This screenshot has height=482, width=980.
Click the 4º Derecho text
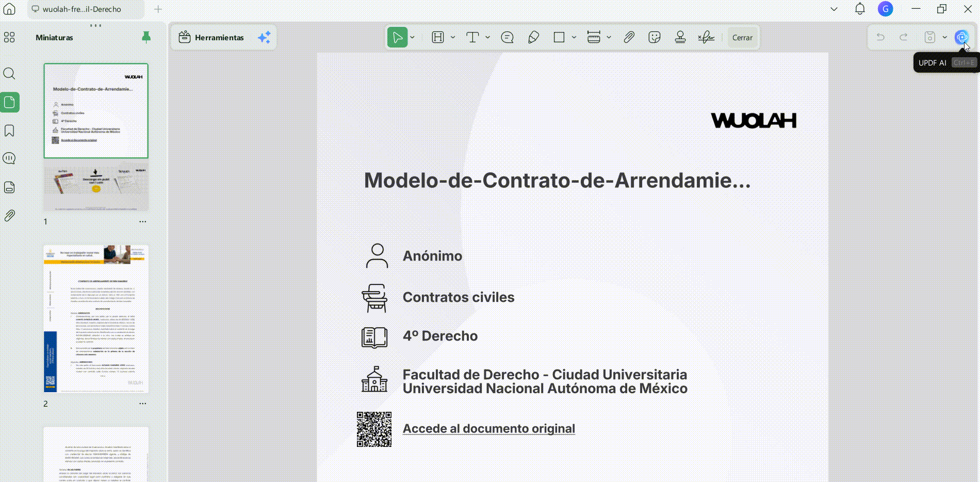click(440, 336)
